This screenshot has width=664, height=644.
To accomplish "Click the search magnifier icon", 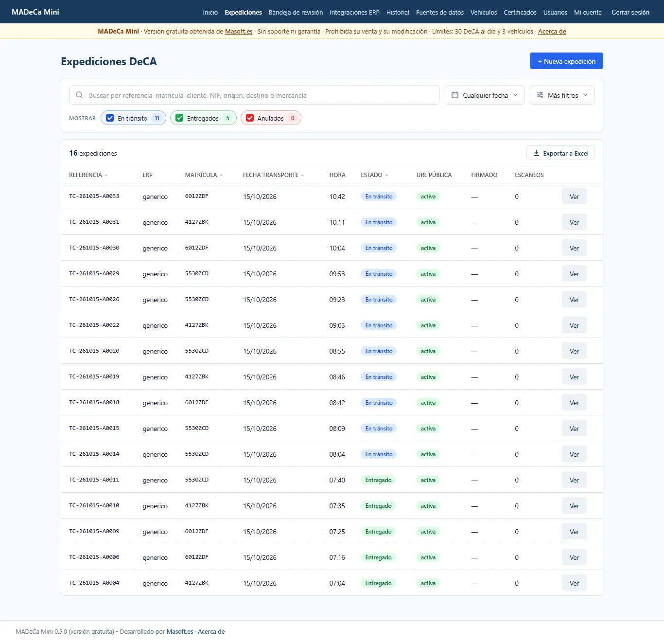I will click(x=79, y=95).
